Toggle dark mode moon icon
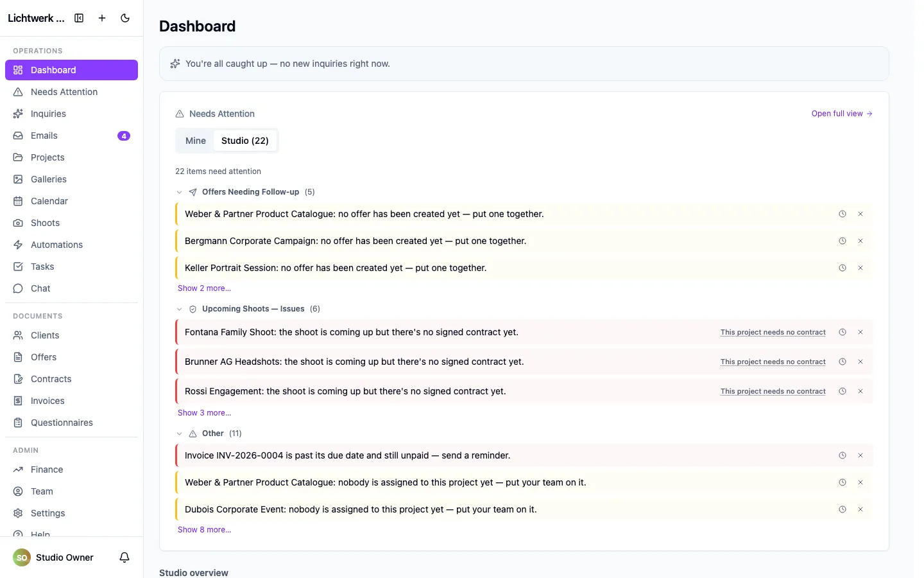The height and width of the screenshot is (578, 924). 125,18
